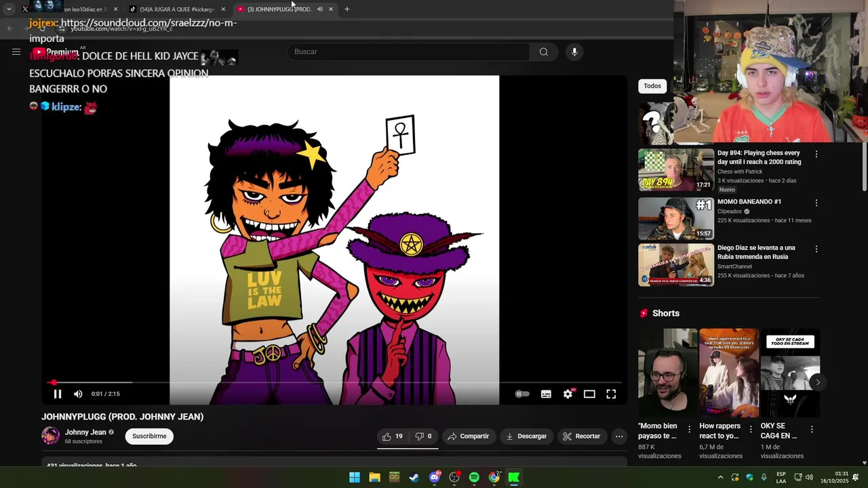
Task: Show next Shorts with the arrow
Action: 818,382
